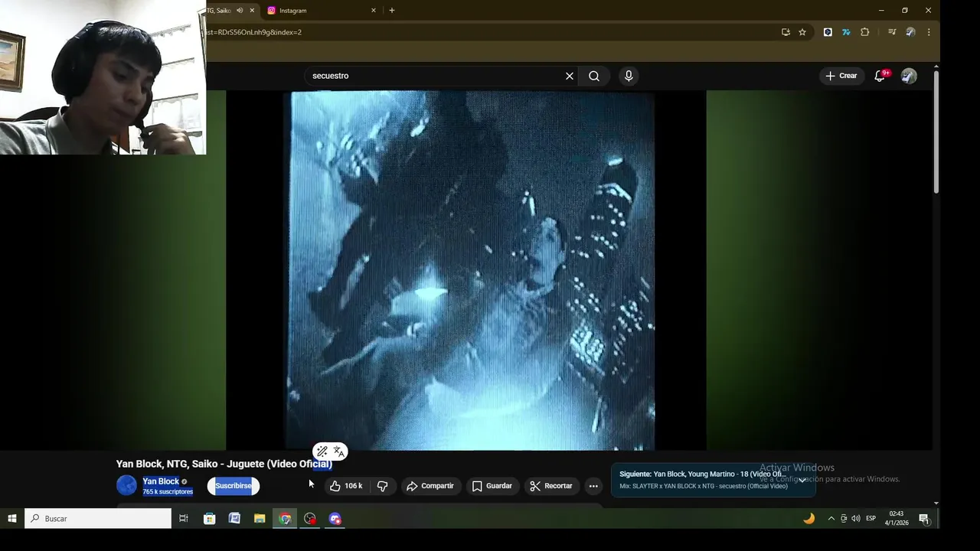Viewport: 980px width, 551px height.
Task: Open more actions three-dot menu under video
Action: coord(593,486)
